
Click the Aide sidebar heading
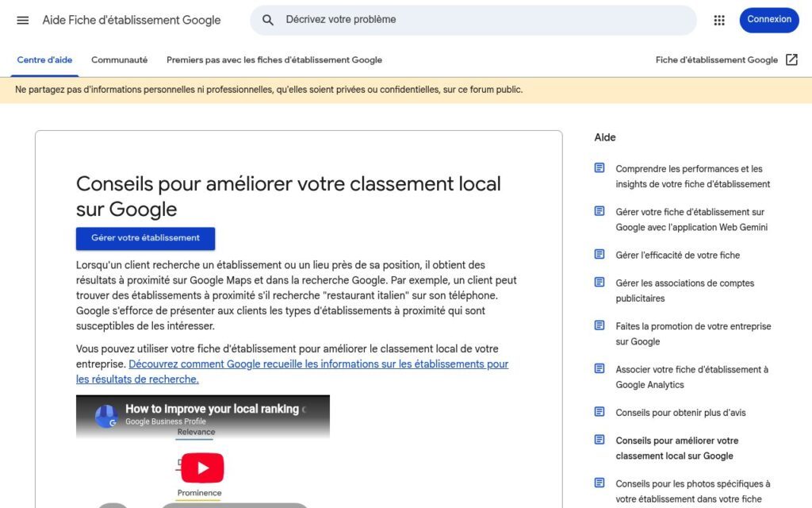(x=605, y=137)
